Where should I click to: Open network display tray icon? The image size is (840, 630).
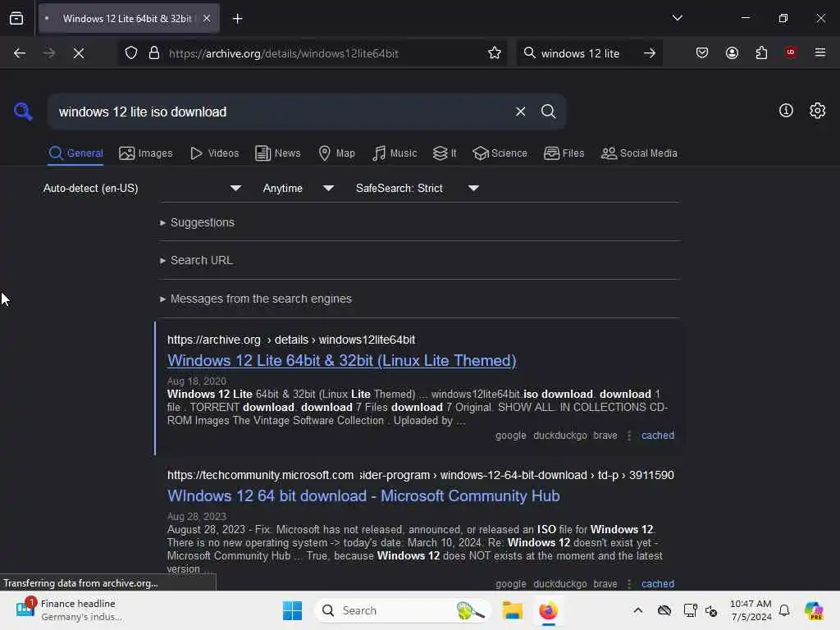pyautogui.click(x=690, y=610)
